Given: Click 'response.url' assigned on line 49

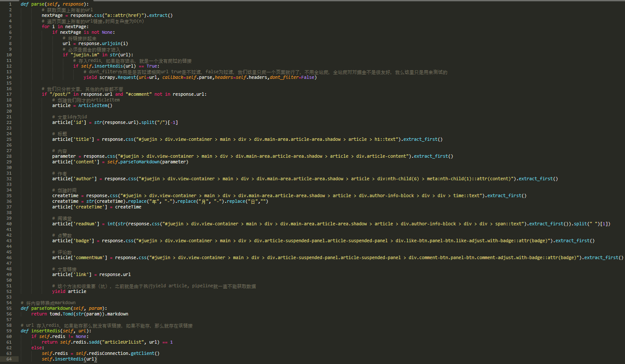Looking at the screenshot, I should coord(115,274).
